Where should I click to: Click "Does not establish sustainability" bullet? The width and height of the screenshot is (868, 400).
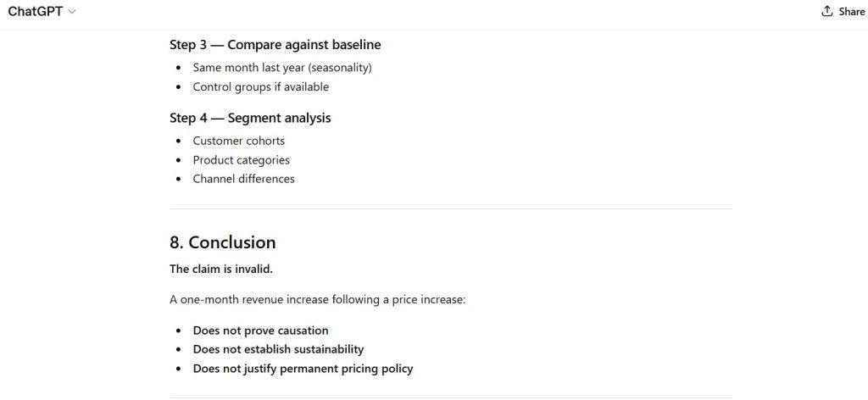[278, 349]
